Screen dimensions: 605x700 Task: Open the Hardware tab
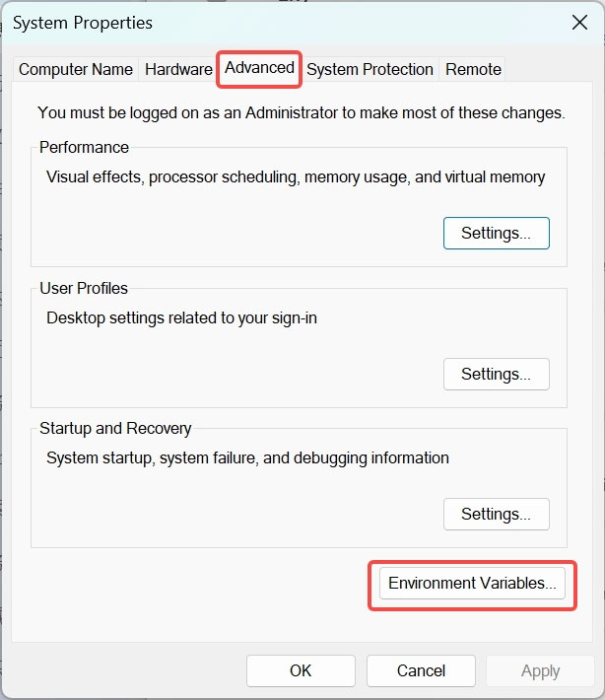(x=178, y=69)
